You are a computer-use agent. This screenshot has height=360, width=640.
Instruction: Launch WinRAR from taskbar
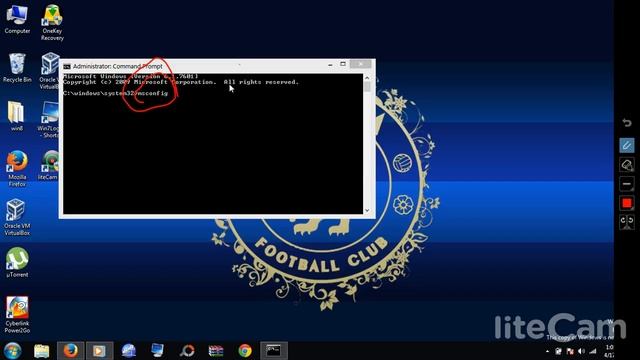216,351
